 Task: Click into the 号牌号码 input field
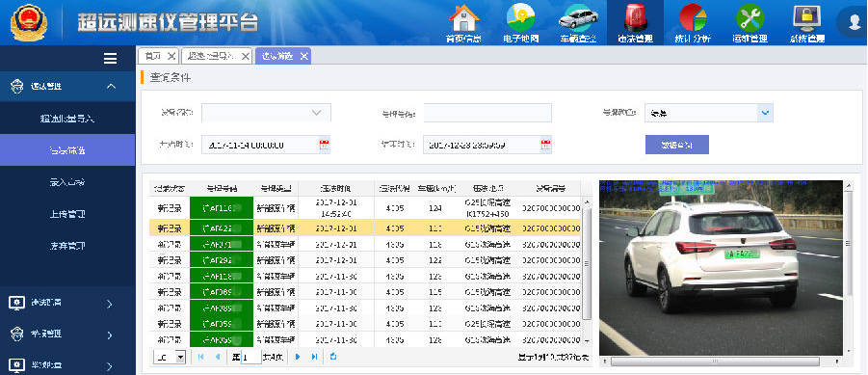pos(487,113)
